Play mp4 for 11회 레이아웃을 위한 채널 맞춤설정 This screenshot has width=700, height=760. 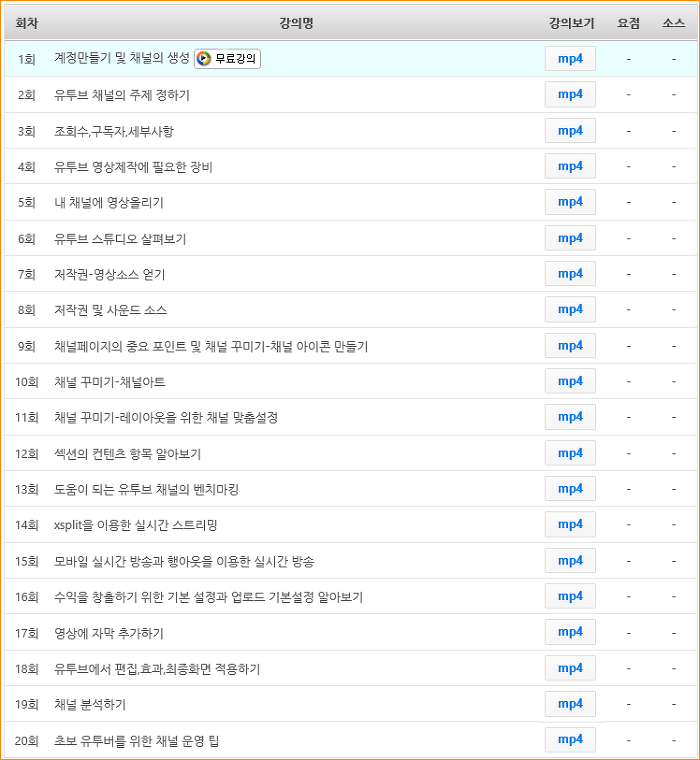point(570,417)
